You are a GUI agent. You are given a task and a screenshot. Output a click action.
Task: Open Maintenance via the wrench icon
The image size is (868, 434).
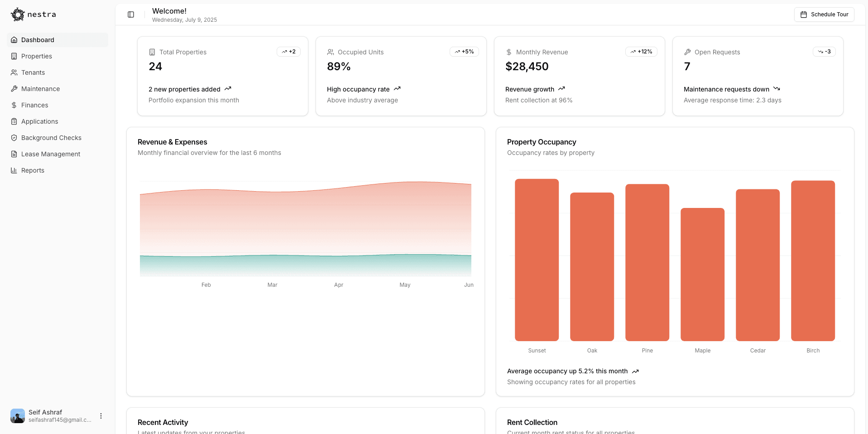pyautogui.click(x=14, y=89)
